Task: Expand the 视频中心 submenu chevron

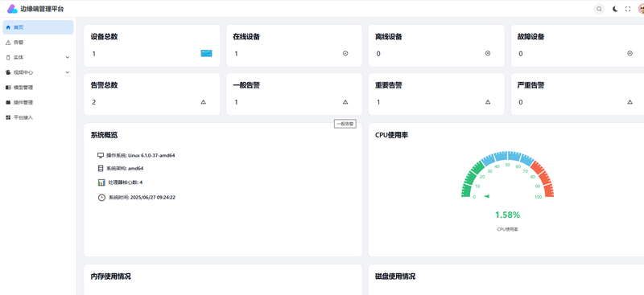Action: 68,72
